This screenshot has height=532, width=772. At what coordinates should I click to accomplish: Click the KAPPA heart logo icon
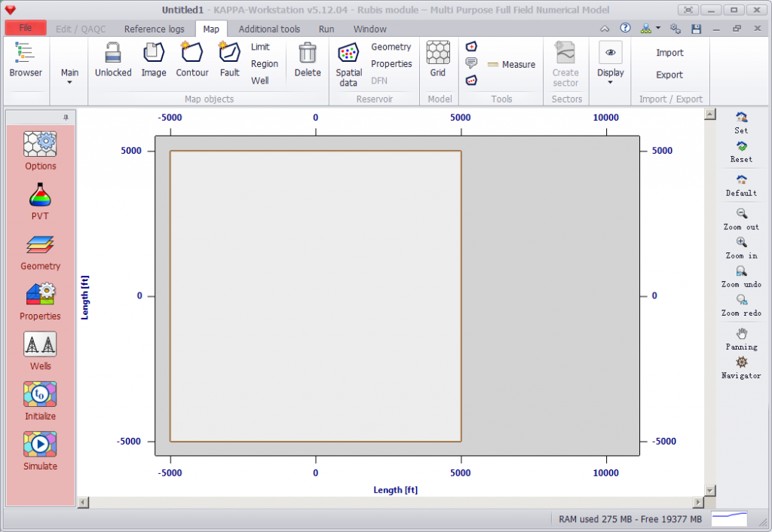pos(11,10)
